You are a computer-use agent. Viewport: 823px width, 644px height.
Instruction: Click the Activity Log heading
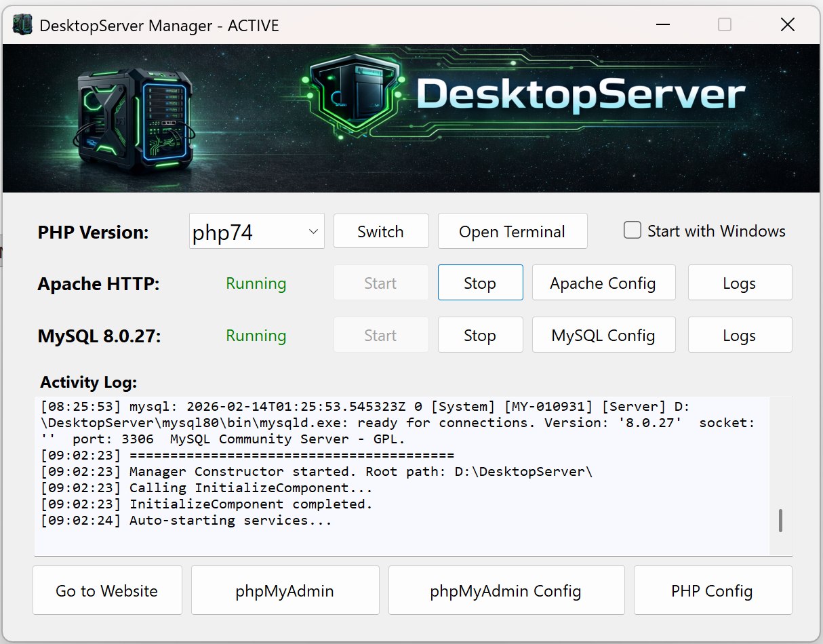[89, 382]
